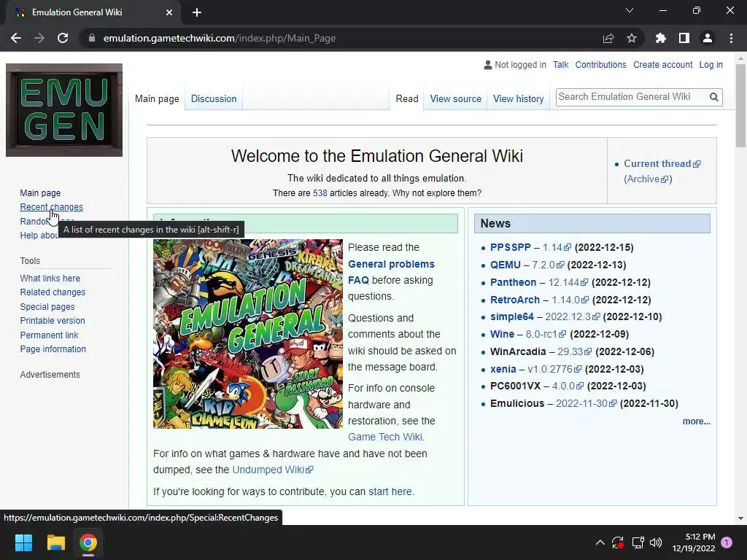Open the PPSSPP news link

point(510,248)
